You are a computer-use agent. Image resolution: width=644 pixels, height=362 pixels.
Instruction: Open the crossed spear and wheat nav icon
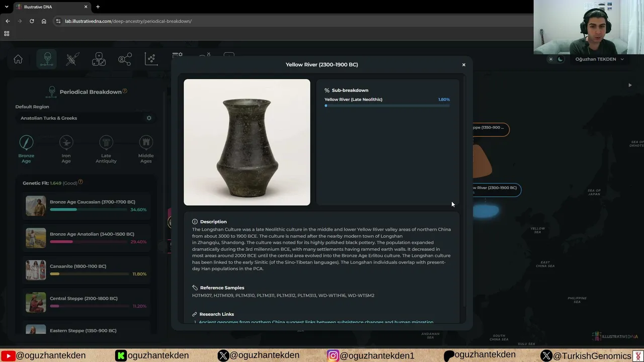(72, 59)
